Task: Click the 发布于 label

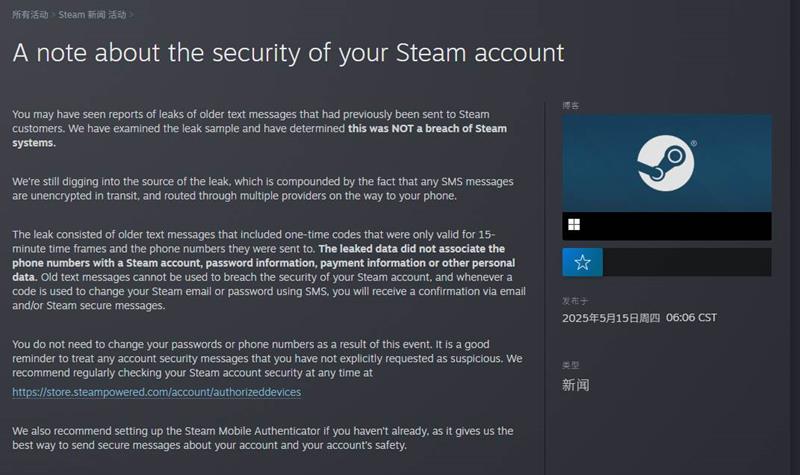Action: 574,300
